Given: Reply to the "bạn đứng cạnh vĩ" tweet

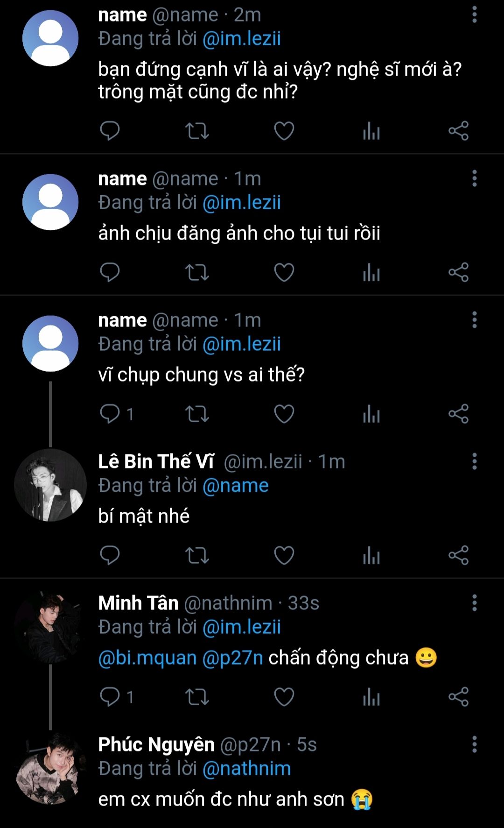Looking at the screenshot, I should pyautogui.click(x=110, y=131).
